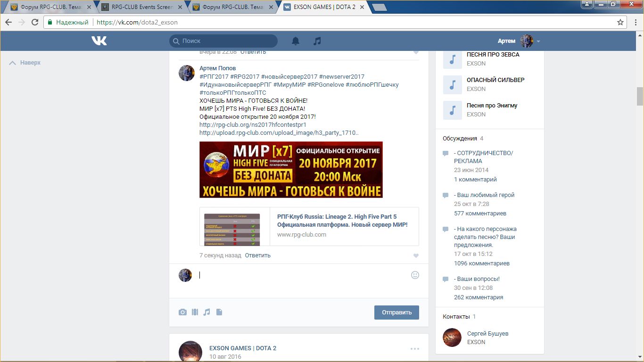The width and height of the screenshot is (644, 362).
Task: Click the Наверх up arrow
Action: coord(13,63)
